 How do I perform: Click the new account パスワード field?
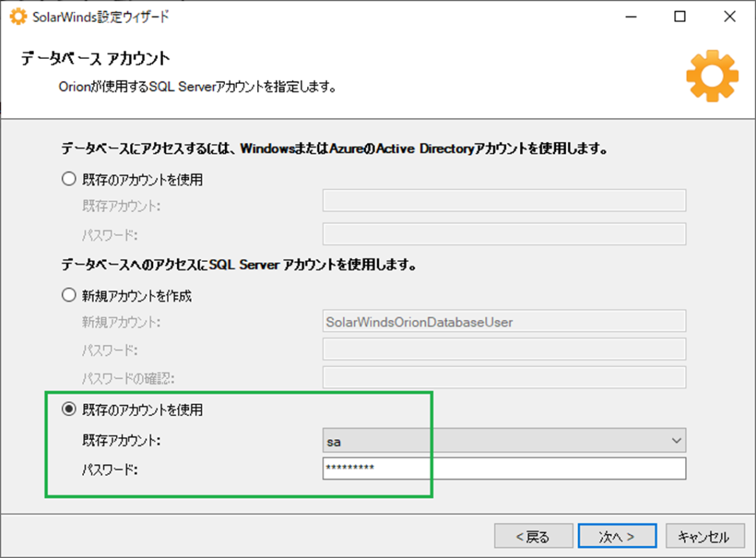[504, 349]
